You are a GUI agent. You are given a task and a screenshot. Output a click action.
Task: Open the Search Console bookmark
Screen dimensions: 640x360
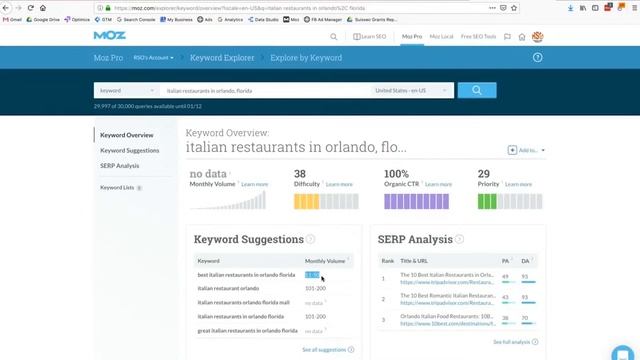coord(136,19)
